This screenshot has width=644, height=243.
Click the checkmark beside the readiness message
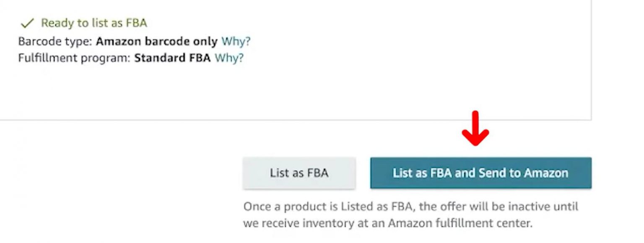click(26, 23)
